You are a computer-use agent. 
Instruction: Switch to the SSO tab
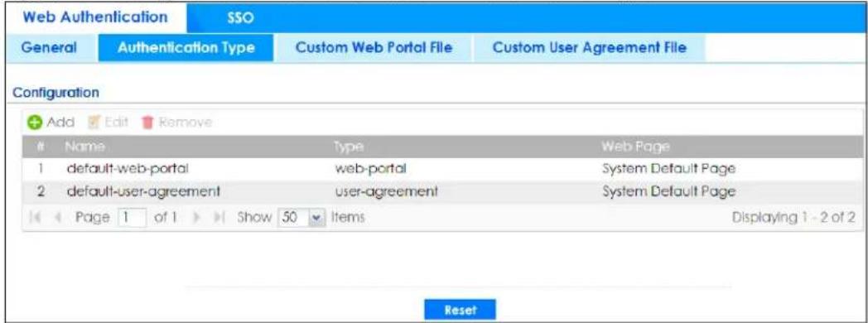(x=240, y=18)
